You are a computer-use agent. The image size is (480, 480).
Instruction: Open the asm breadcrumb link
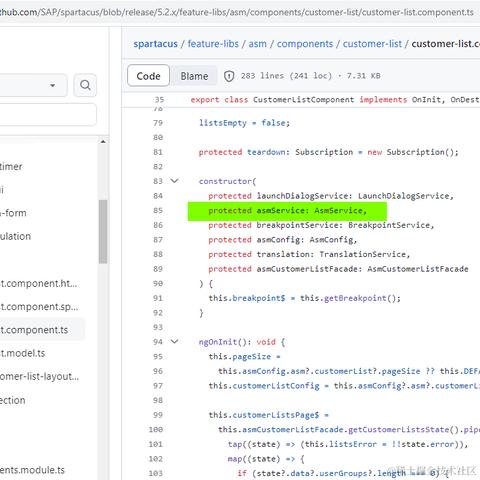(257, 44)
